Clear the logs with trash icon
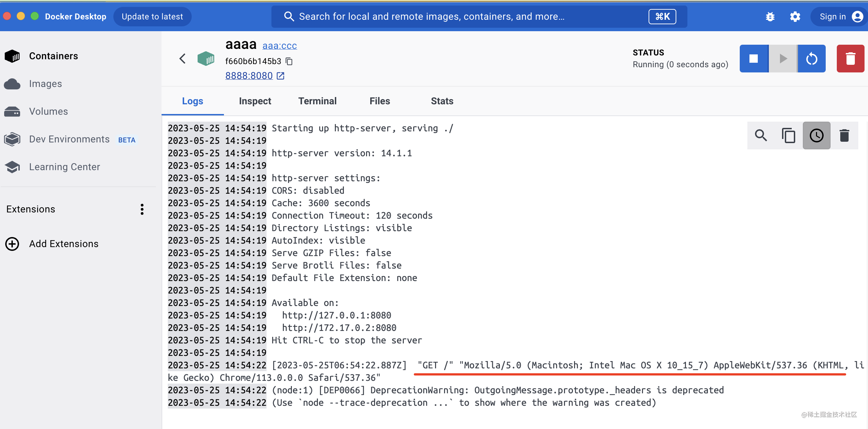This screenshot has width=868, height=429. tap(844, 135)
